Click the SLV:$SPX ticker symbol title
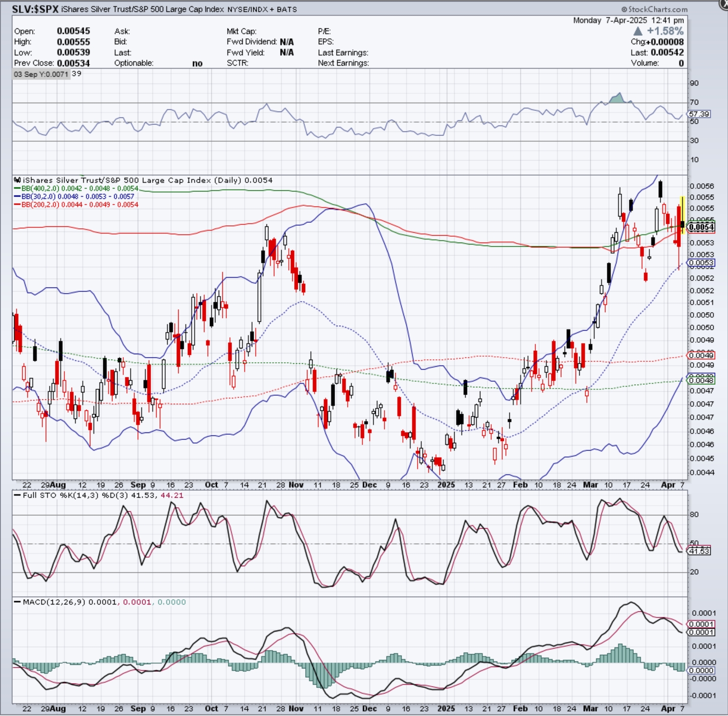The height and width of the screenshot is (716, 728). (35, 9)
